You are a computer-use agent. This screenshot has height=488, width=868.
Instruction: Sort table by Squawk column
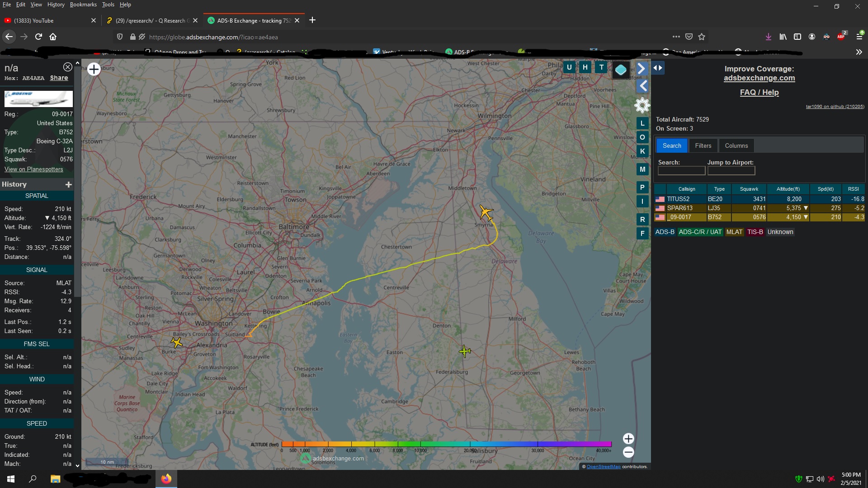coord(749,189)
